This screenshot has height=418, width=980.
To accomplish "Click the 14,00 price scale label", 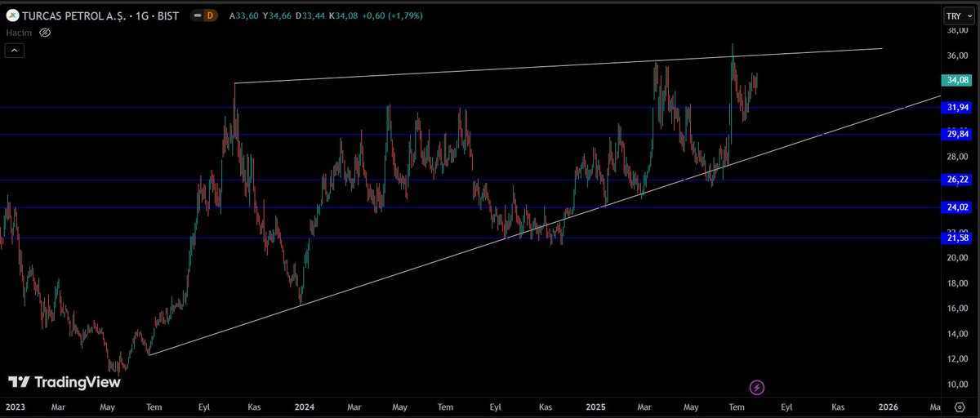I will tap(957, 334).
